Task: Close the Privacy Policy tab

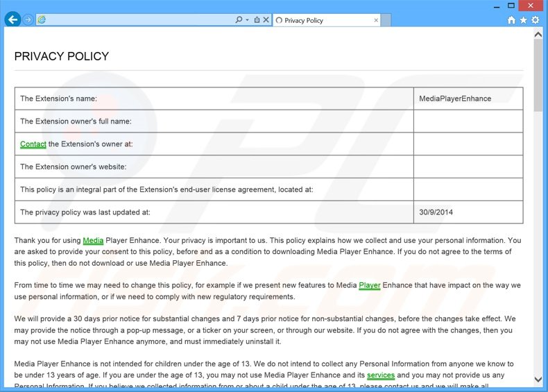Action: pyautogui.click(x=376, y=20)
